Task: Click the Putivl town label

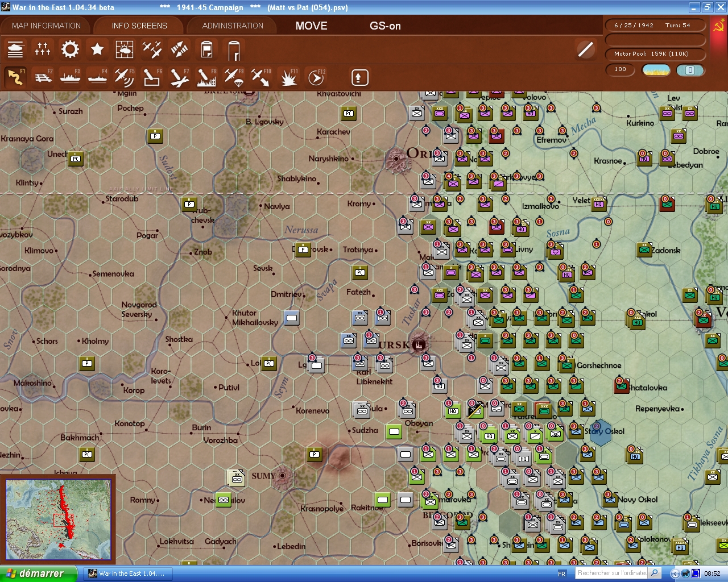Action: click(229, 388)
